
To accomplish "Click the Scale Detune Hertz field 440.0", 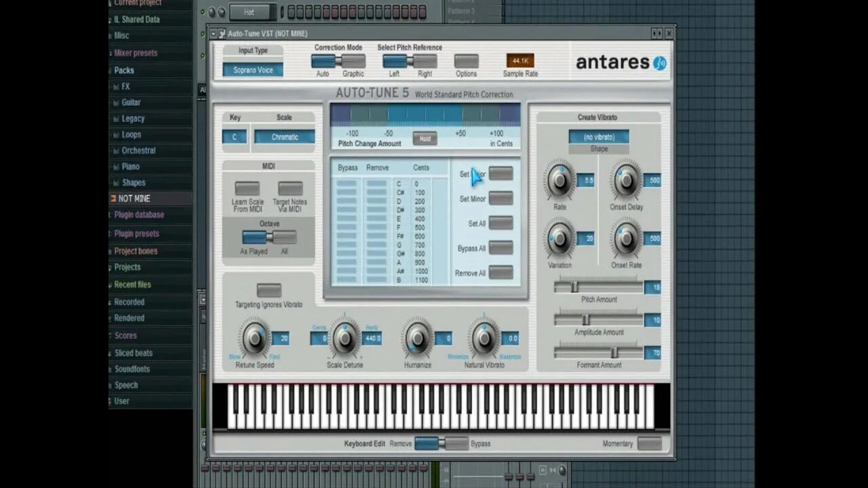I will 373,338.
